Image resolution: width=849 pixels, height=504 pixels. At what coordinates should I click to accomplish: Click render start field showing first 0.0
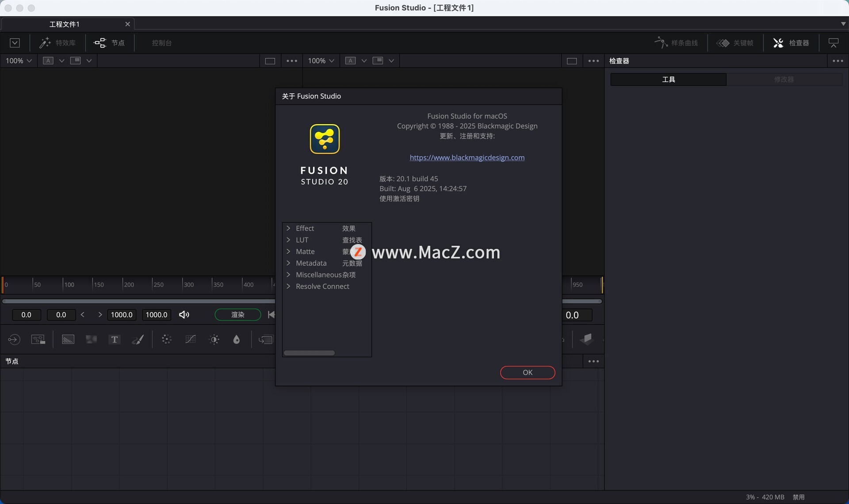pyautogui.click(x=26, y=315)
